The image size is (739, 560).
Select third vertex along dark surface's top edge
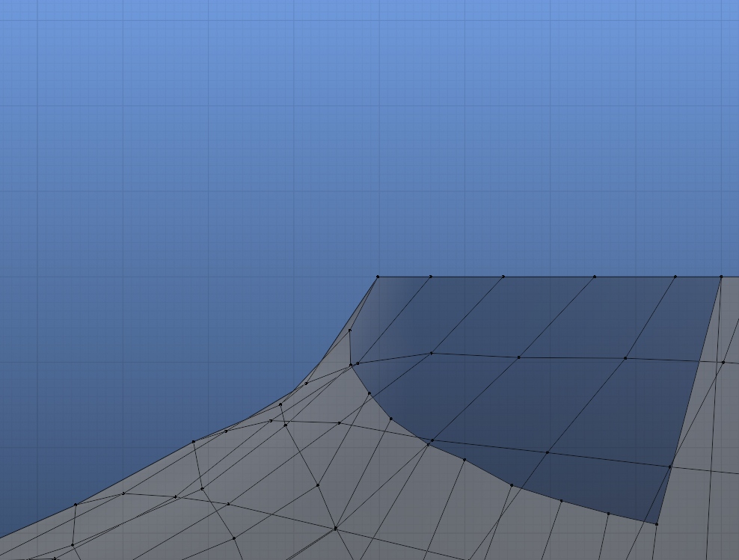[503, 277]
